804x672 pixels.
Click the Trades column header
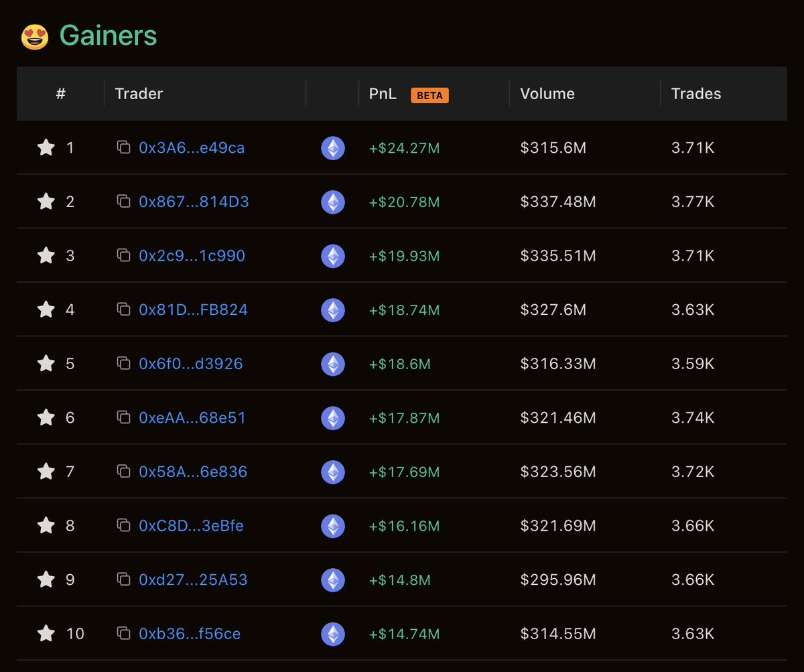(695, 94)
